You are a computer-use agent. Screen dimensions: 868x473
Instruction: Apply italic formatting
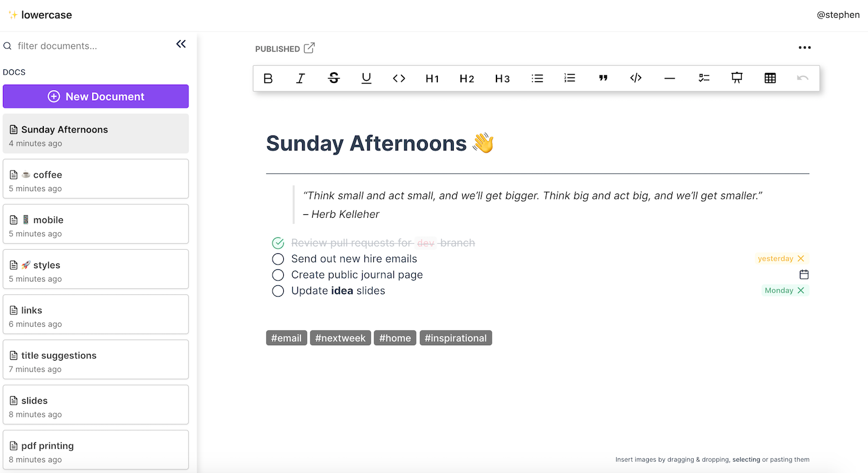point(300,78)
